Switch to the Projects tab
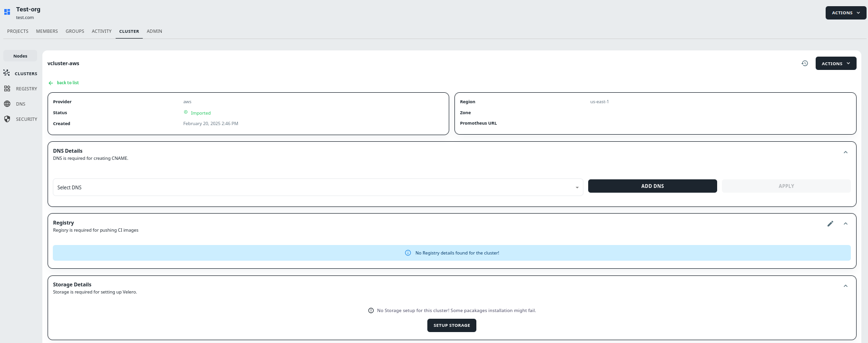 [x=18, y=31]
